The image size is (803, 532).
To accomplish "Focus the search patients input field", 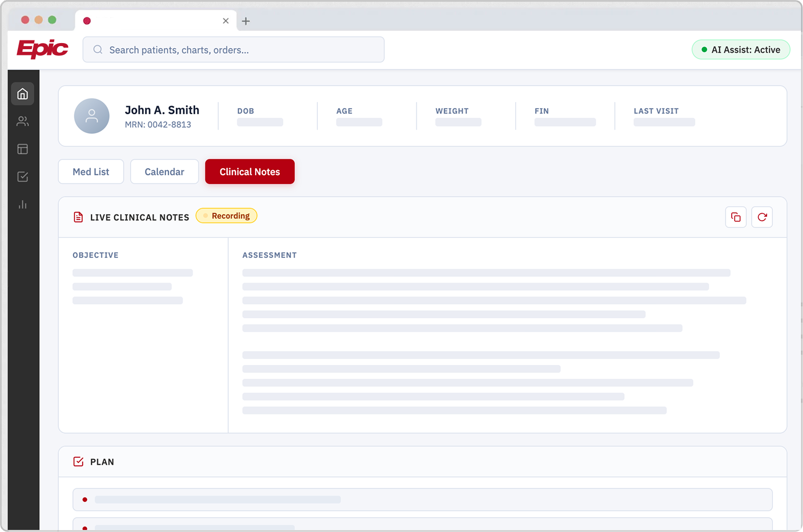I will point(234,50).
